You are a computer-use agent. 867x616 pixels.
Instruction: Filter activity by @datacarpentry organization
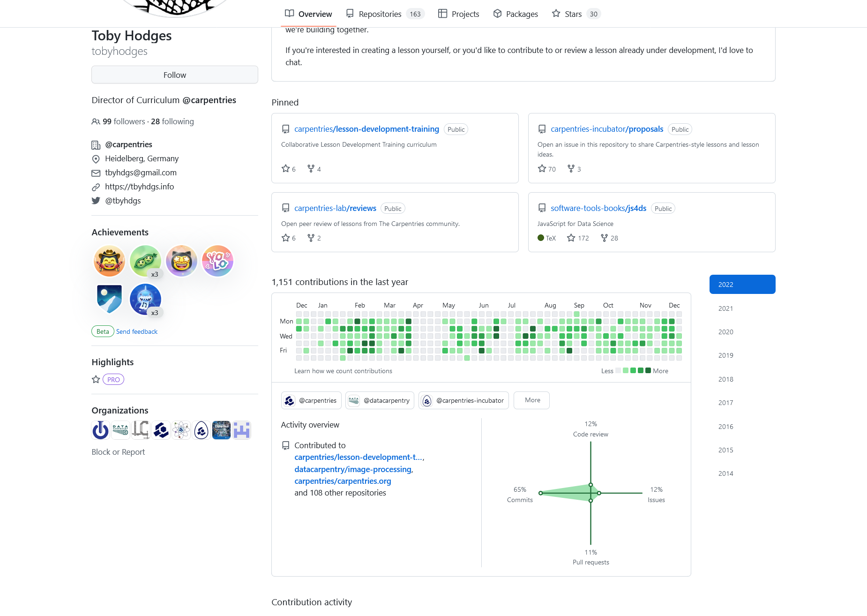[380, 400]
